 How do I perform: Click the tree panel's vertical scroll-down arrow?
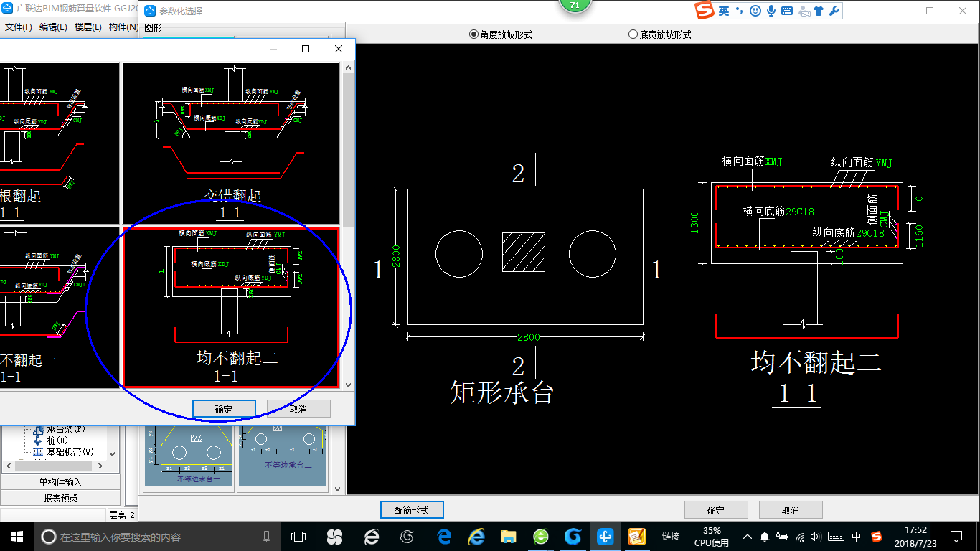(x=113, y=453)
